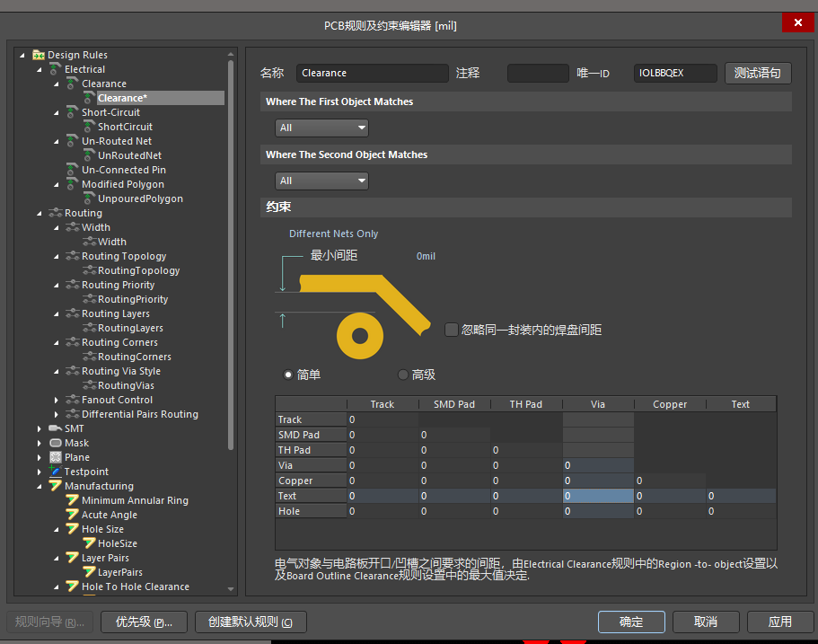Select the 简单 (Simple) radio option
818x644 pixels.
(288, 375)
